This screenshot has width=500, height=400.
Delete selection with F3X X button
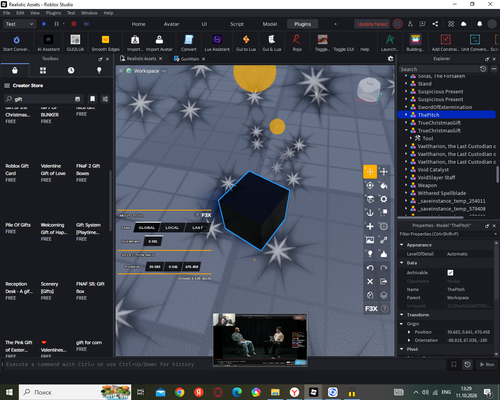click(x=370, y=281)
